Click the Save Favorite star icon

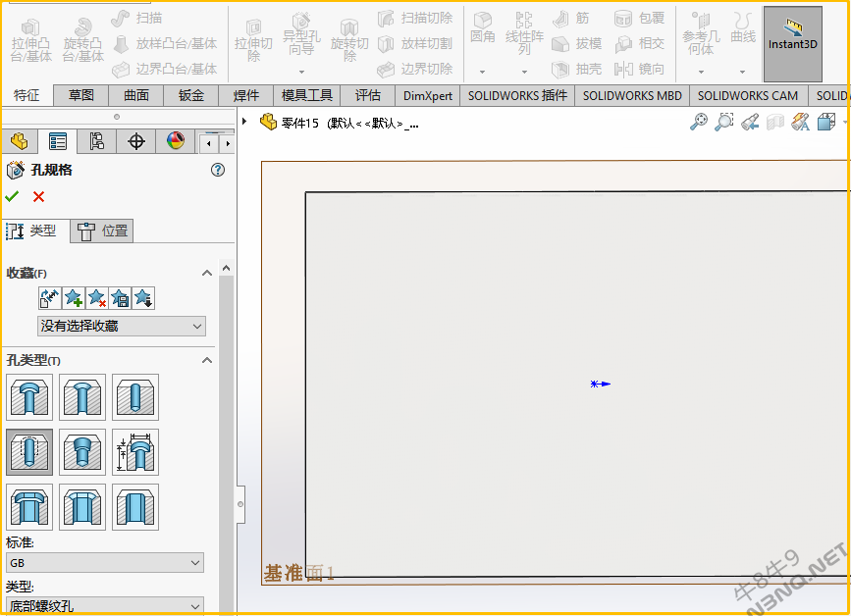[120, 298]
